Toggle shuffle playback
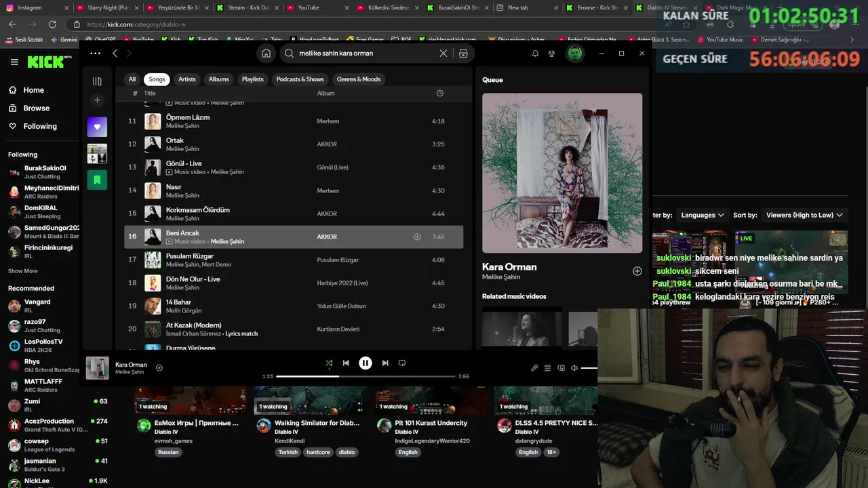Screen dimensions: 868x488 click(329, 363)
